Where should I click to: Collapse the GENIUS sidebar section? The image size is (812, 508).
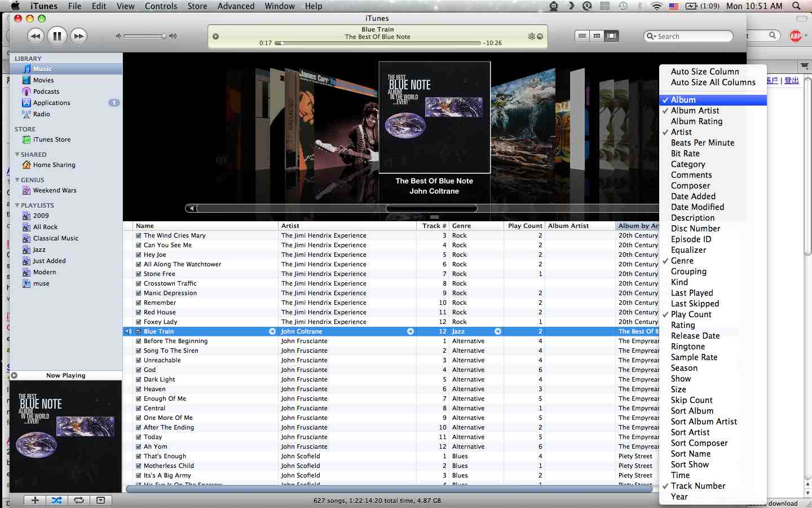17,179
